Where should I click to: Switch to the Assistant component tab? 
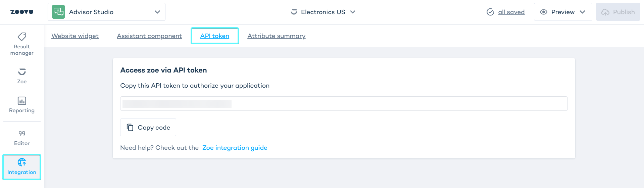tap(149, 36)
